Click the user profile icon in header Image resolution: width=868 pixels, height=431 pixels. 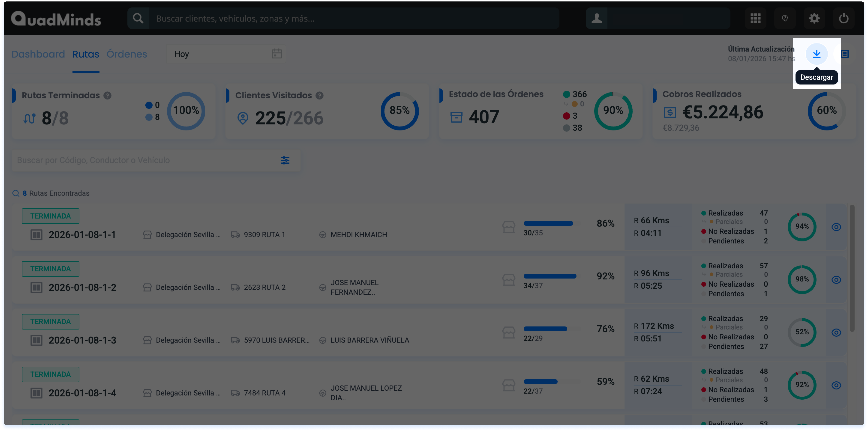596,18
